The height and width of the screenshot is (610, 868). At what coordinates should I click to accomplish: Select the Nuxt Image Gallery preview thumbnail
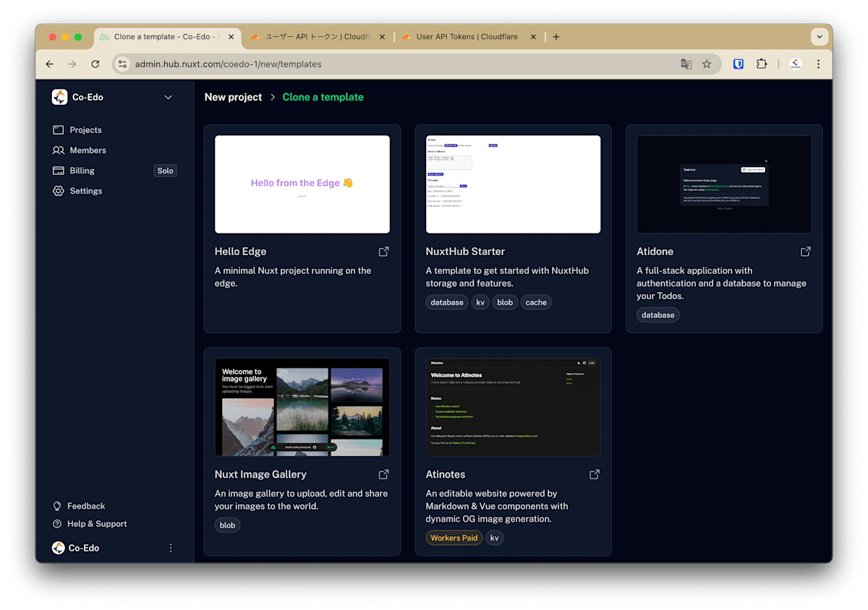point(302,407)
